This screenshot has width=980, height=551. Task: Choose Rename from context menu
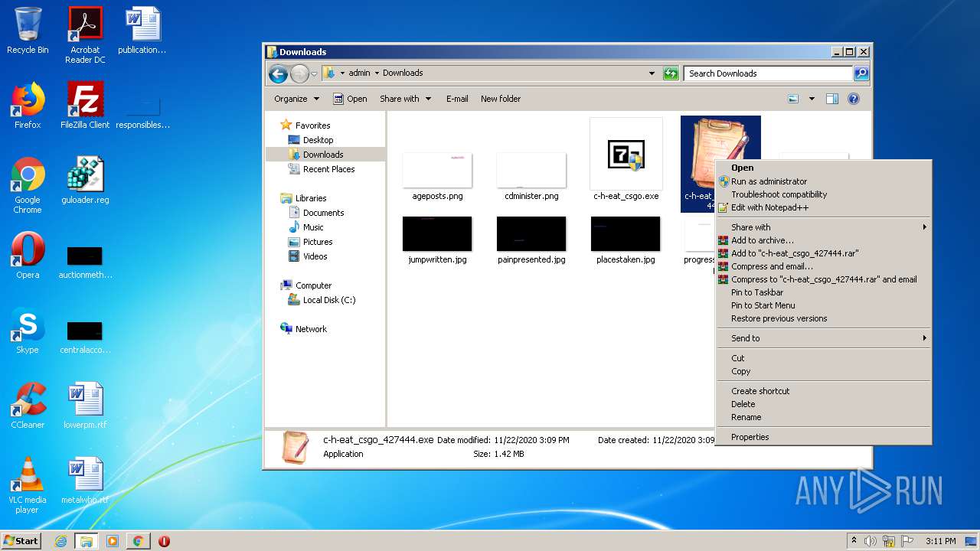pos(824,417)
